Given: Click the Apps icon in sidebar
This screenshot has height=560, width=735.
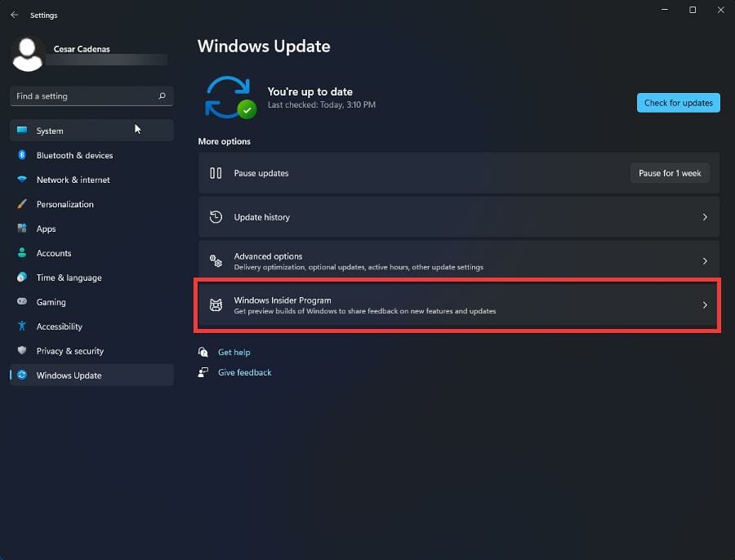Looking at the screenshot, I should (x=22, y=229).
